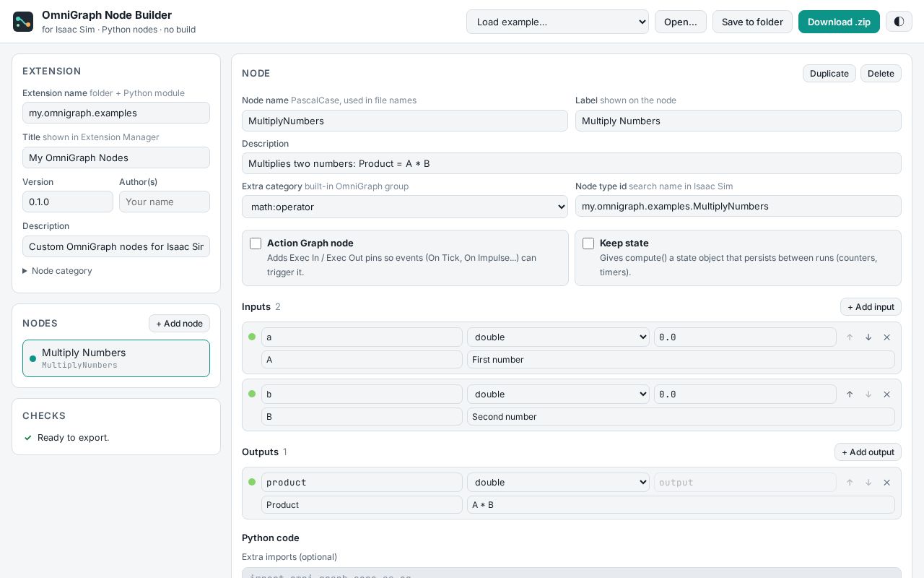Click the move-down arrow for input b
This screenshot has width=924, height=578.
[868, 394]
